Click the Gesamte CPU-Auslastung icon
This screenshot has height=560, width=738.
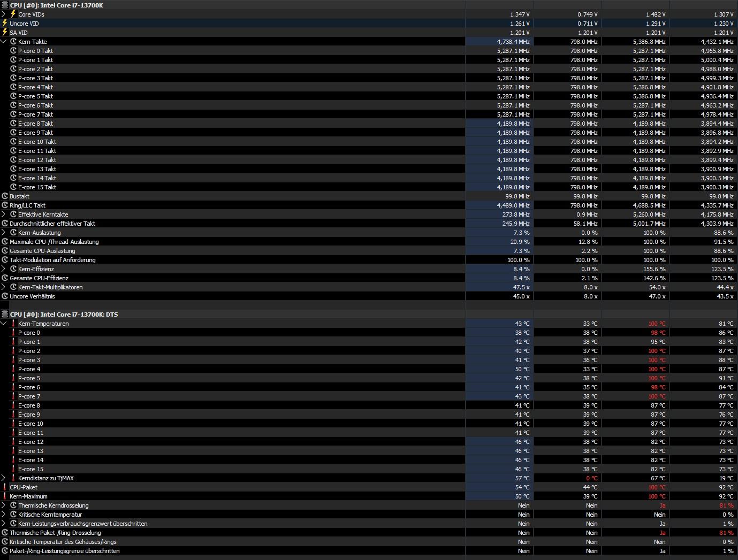point(5,251)
